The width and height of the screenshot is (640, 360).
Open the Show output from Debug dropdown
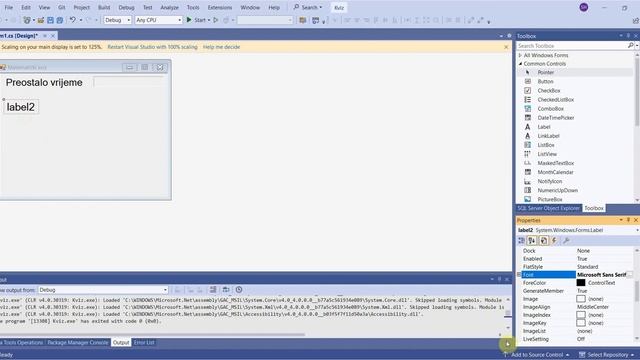103,290
